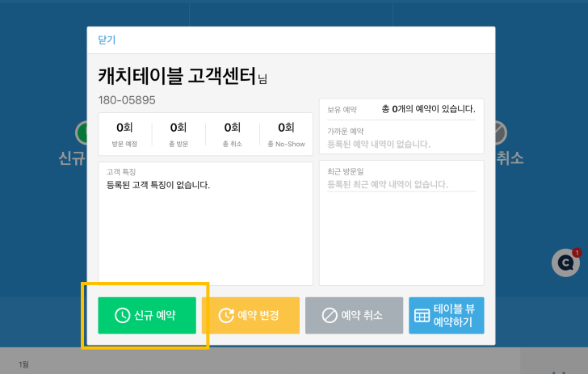Open the chat support bubble icon
Screen dimensions: 588x374
565,263
